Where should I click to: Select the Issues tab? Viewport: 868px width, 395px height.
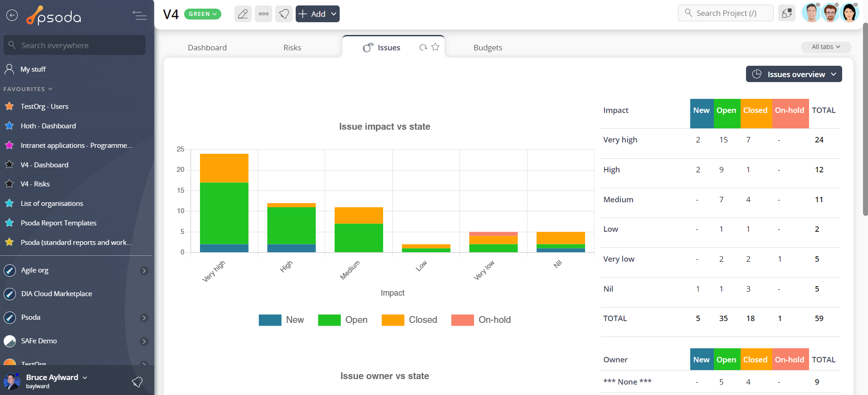click(x=389, y=48)
